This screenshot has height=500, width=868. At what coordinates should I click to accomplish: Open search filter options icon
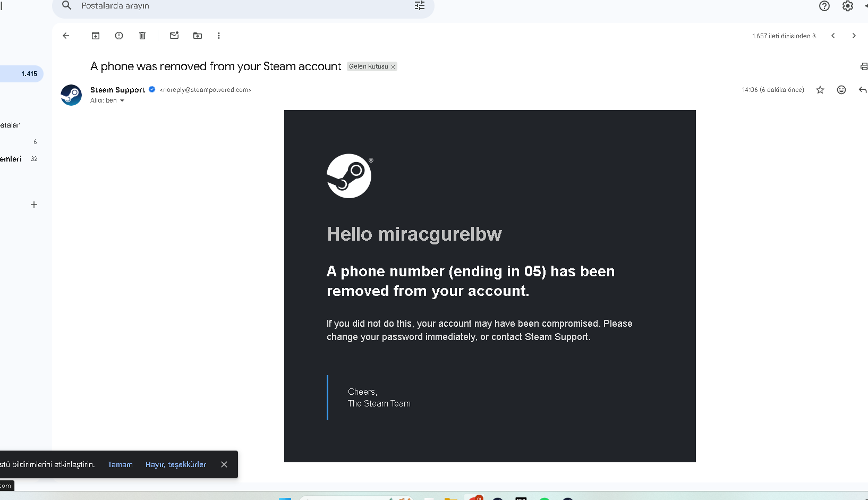tap(420, 5)
